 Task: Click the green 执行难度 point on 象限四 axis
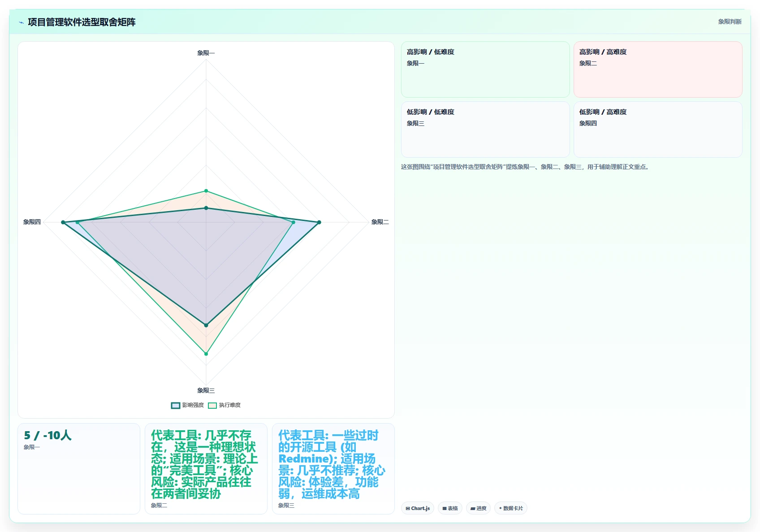(x=78, y=222)
